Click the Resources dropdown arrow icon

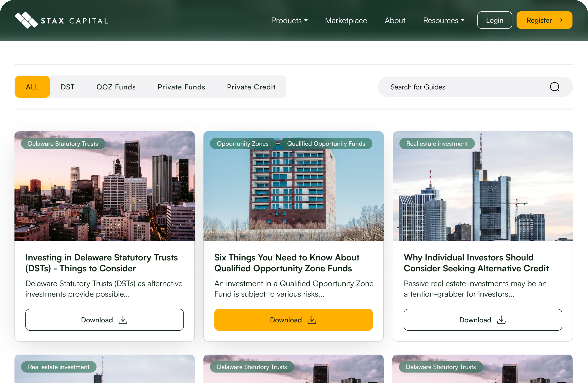click(462, 20)
